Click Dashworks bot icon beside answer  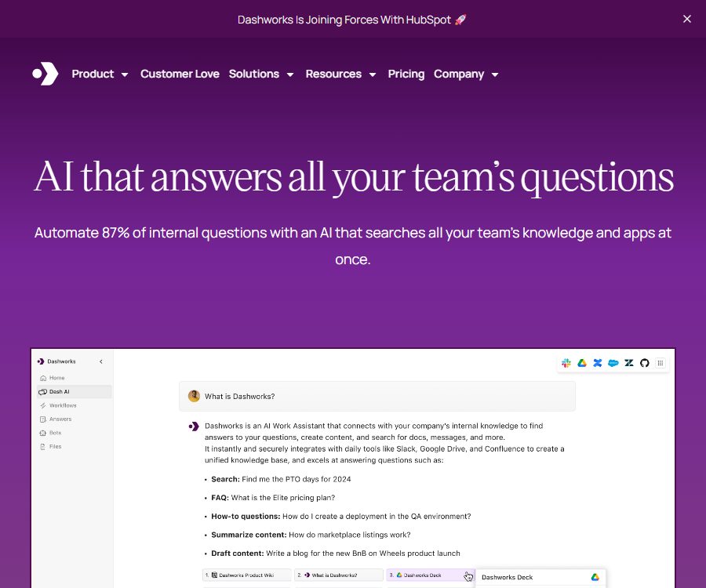coord(194,426)
